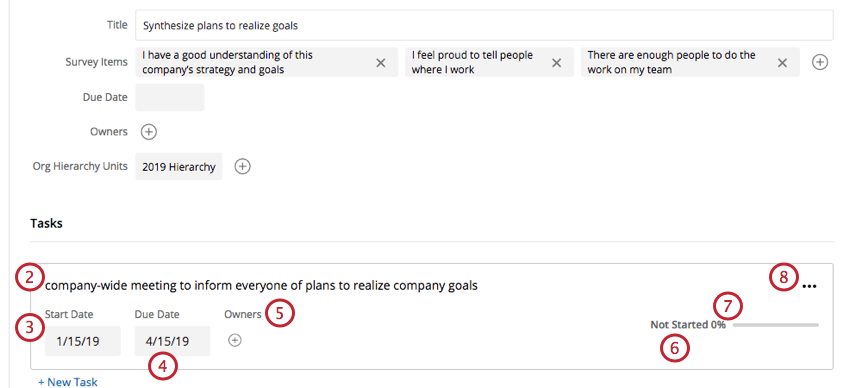Add another Org Hierarchy Unit
The image size is (850, 388).
point(242,166)
